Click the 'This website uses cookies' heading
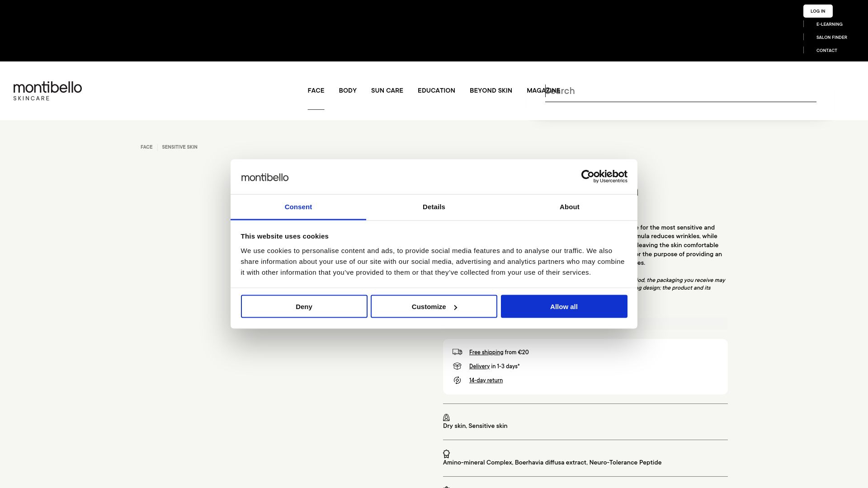The image size is (868, 488). click(x=284, y=236)
